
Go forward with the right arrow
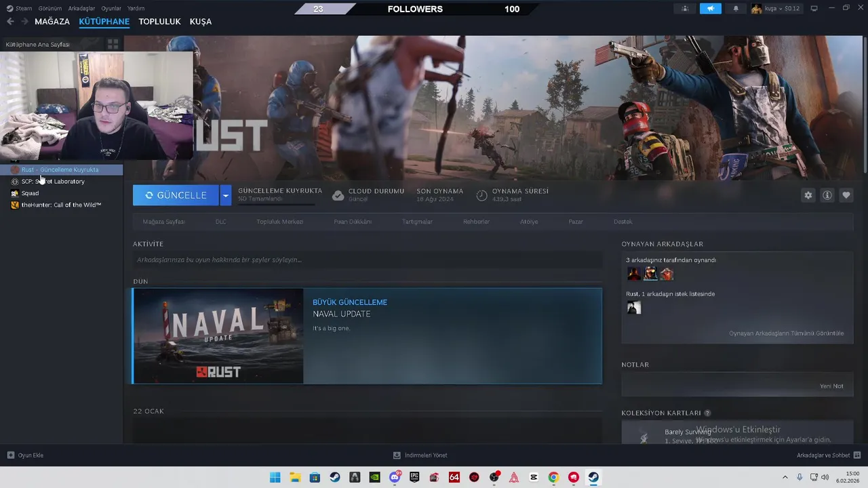25,22
